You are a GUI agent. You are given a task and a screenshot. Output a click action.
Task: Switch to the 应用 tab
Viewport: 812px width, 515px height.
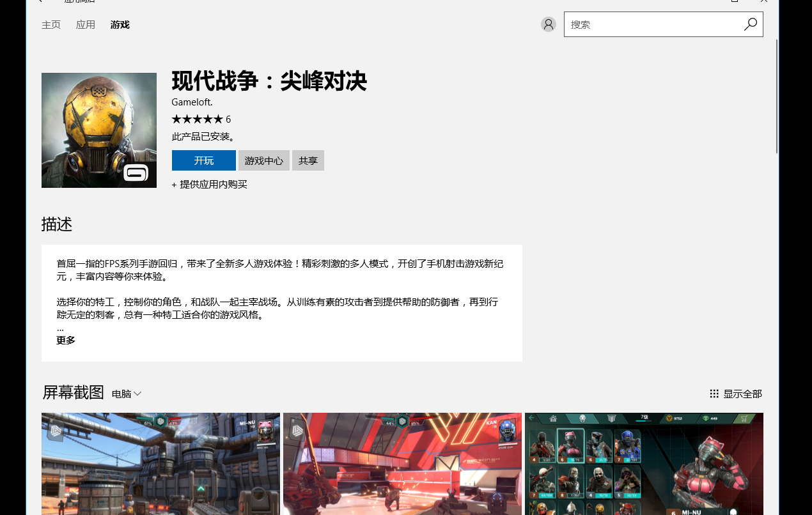coord(86,25)
